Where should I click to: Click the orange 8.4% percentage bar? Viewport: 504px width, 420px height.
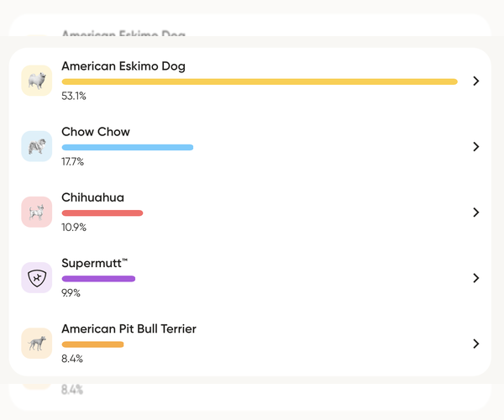tap(92, 344)
